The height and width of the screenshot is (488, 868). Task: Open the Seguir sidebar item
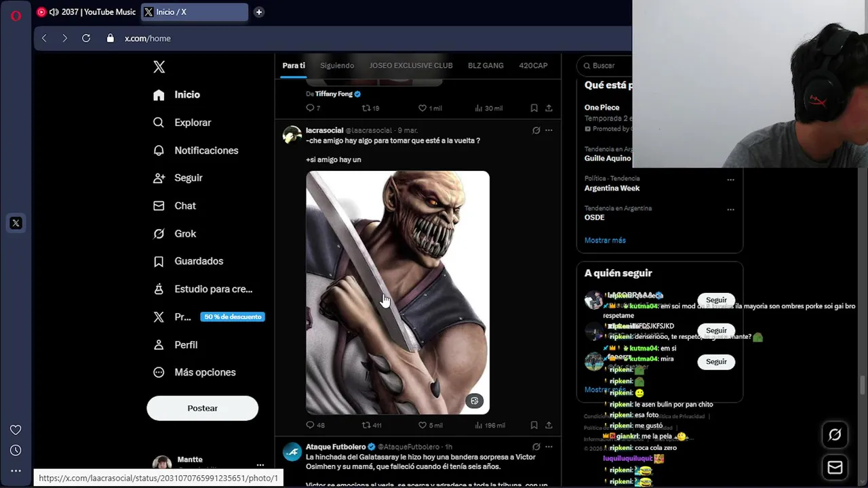pyautogui.click(x=178, y=178)
